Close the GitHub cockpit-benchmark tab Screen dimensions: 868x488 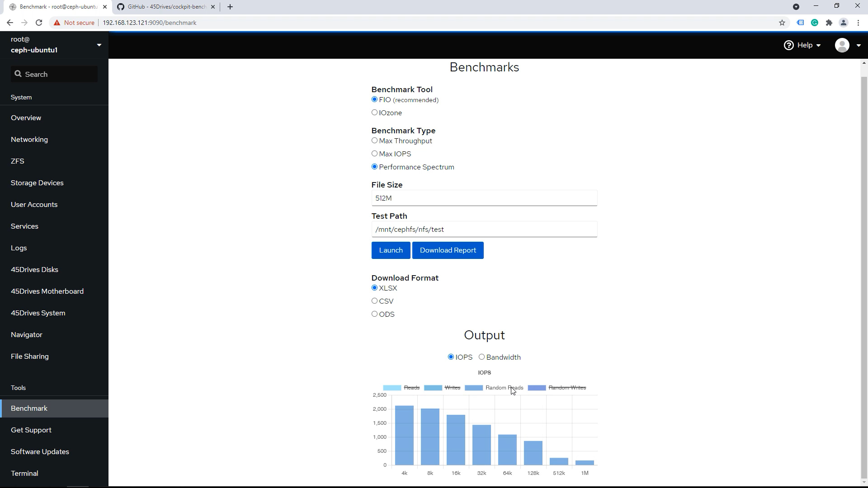coord(213,7)
